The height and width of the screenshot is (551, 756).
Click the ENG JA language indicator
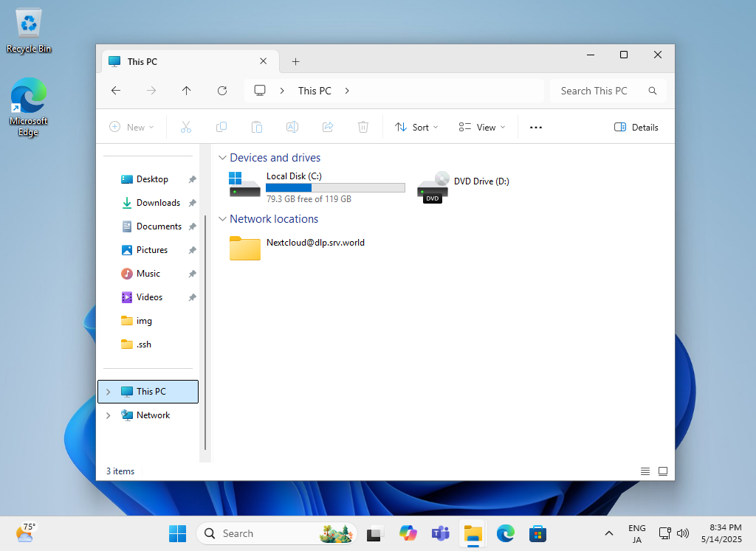coord(637,533)
